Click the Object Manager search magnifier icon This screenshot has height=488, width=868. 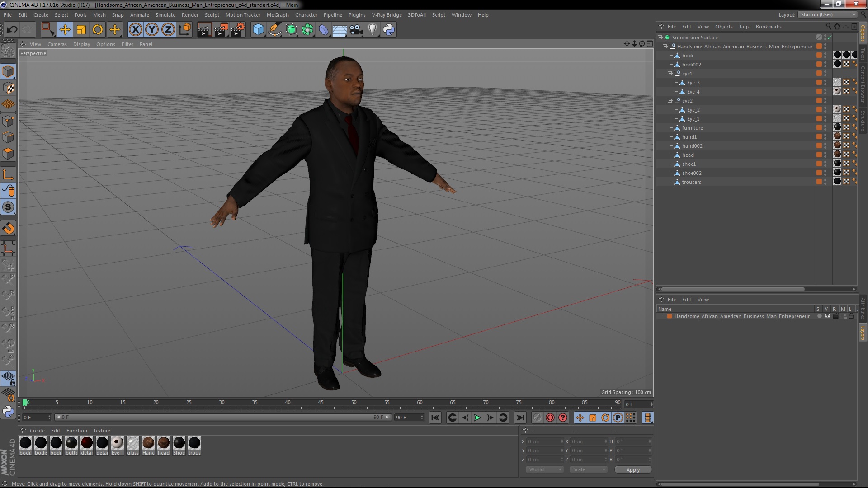click(828, 27)
